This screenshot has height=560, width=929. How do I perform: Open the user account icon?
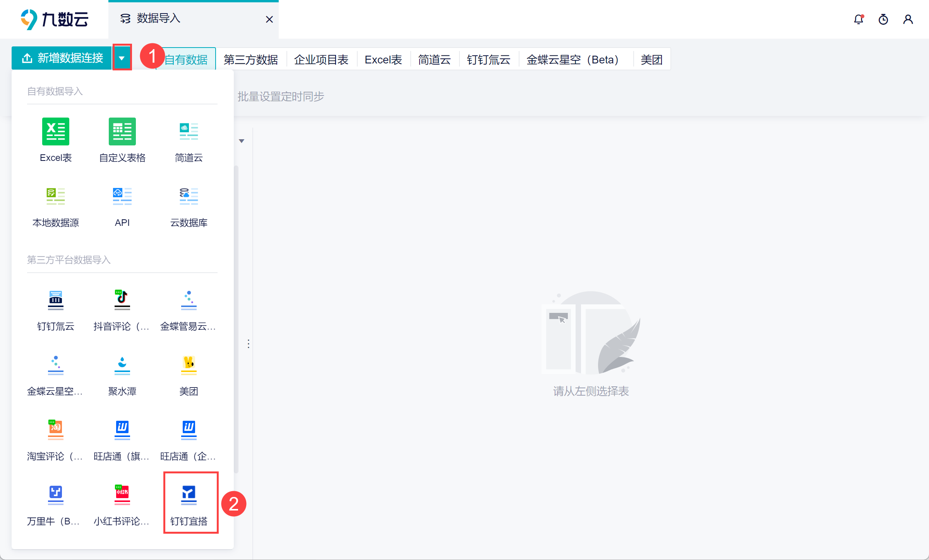[x=908, y=19]
